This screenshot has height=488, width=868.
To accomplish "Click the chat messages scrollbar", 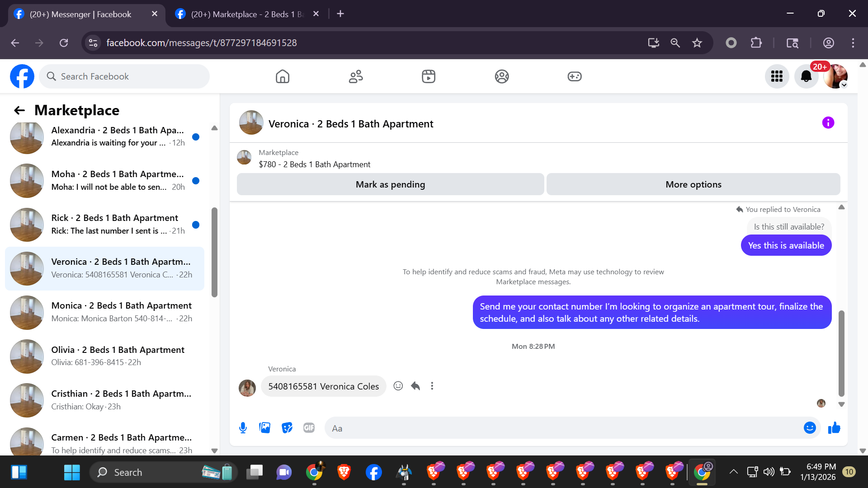I will [x=841, y=352].
